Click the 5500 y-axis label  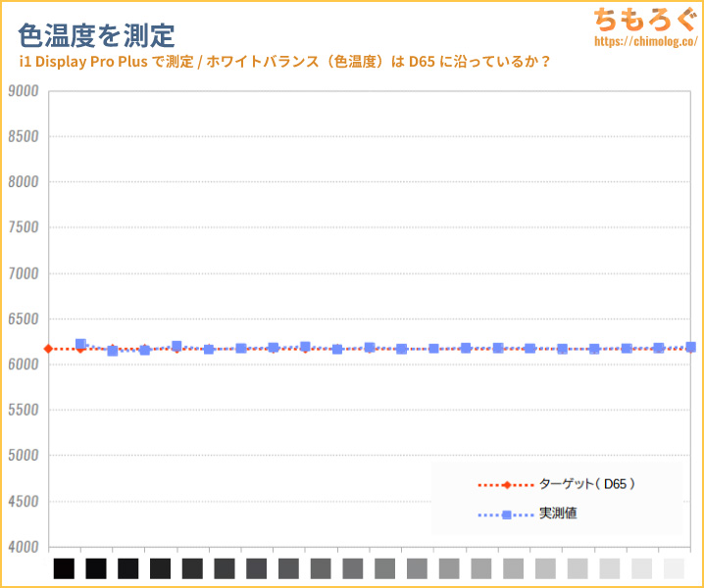tap(24, 411)
